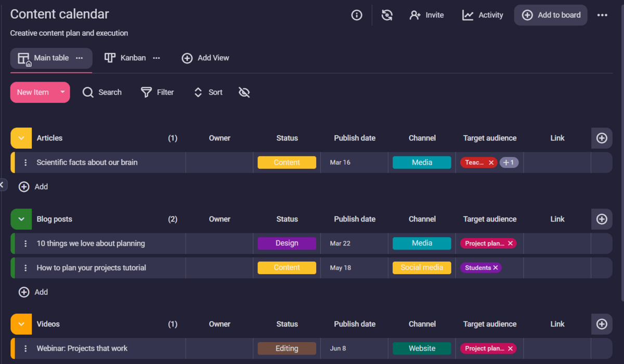Remove the Students audience tag
Image resolution: width=624 pixels, height=364 pixels.
[x=496, y=268]
